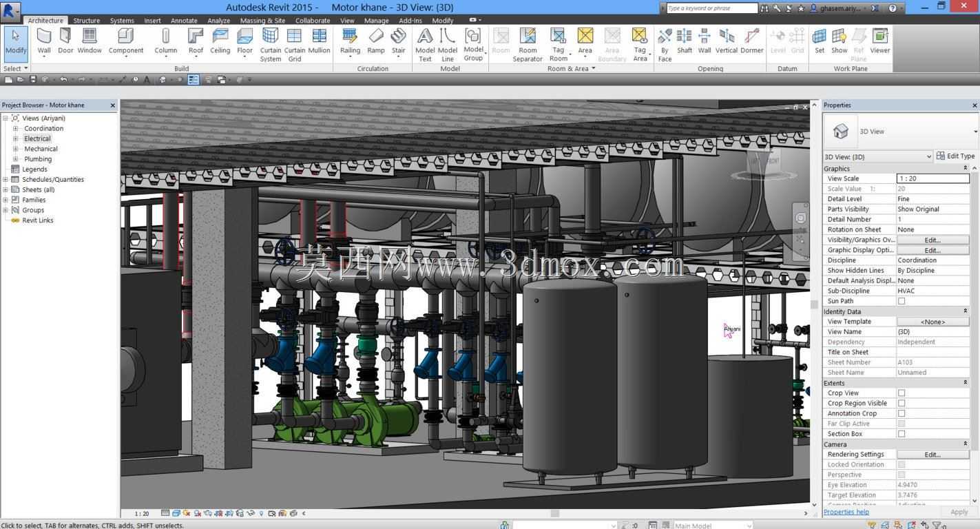Select the Stair tool
Viewport: 980px width, 529px height.
point(398,41)
